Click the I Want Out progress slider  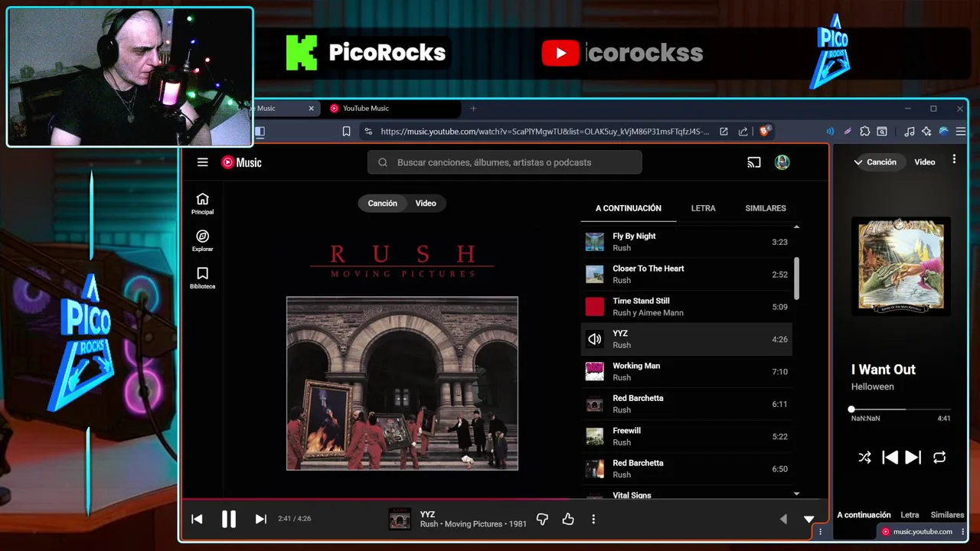pyautogui.click(x=901, y=409)
